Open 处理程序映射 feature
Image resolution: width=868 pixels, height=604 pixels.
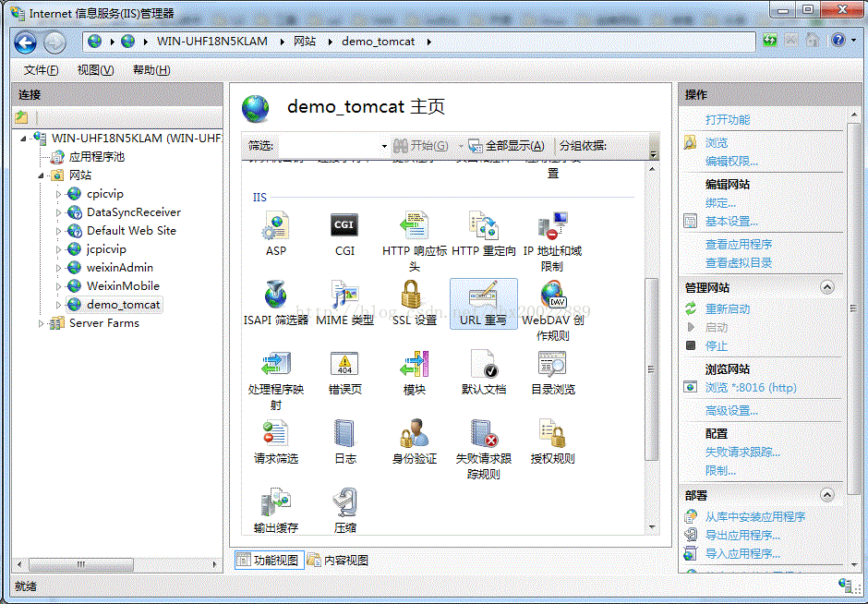click(276, 380)
